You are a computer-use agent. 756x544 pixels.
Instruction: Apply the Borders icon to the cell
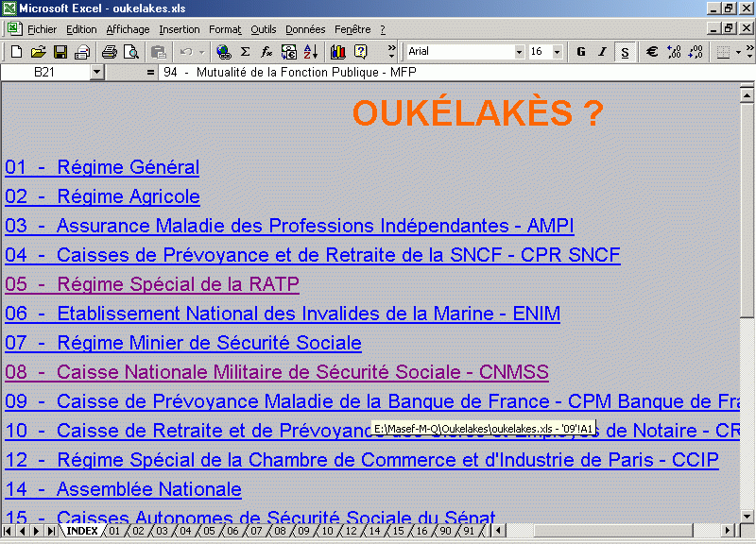click(x=723, y=52)
